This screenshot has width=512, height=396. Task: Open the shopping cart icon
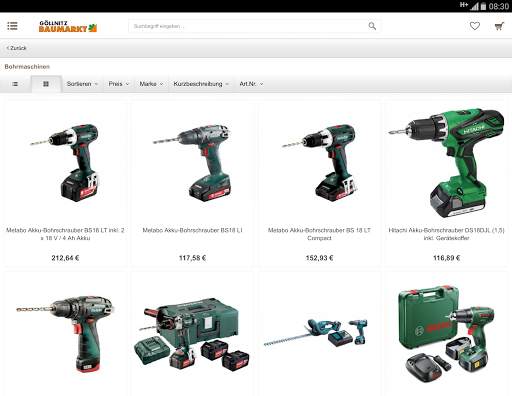[x=499, y=26]
